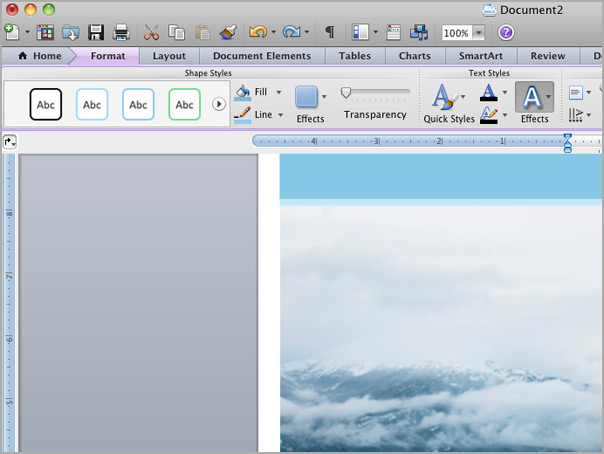Expand the shape Fill dropdown arrow
This screenshot has width=604, height=454.
pyautogui.click(x=278, y=92)
